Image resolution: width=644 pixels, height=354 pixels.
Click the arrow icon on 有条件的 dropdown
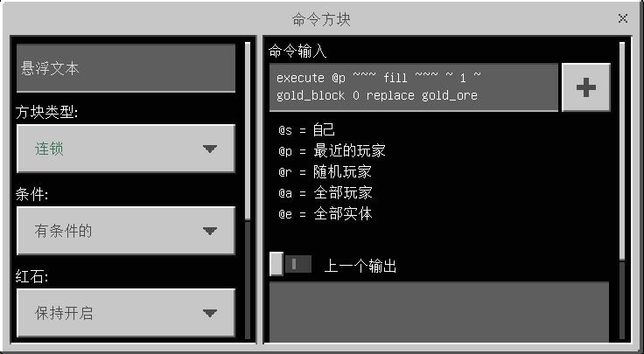(210, 232)
